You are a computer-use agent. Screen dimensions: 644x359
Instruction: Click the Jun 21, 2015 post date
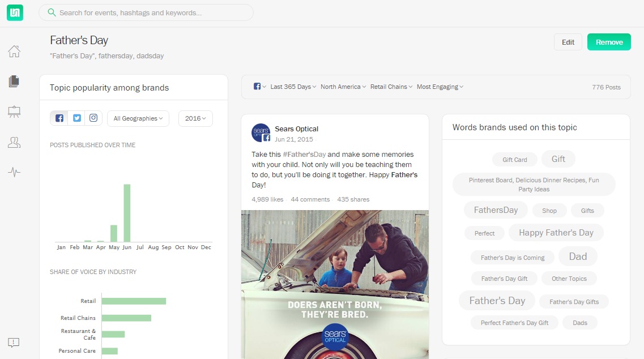tap(293, 139)
